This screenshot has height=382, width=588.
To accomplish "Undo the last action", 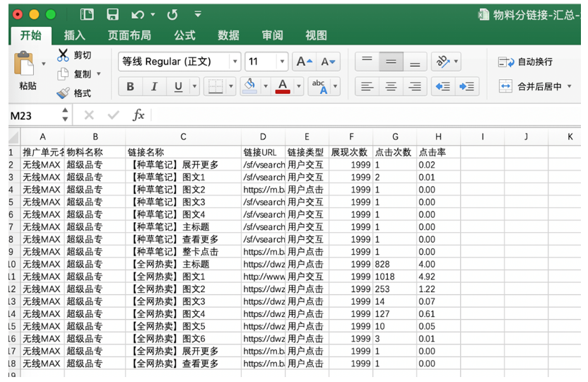I will (138, 15).
